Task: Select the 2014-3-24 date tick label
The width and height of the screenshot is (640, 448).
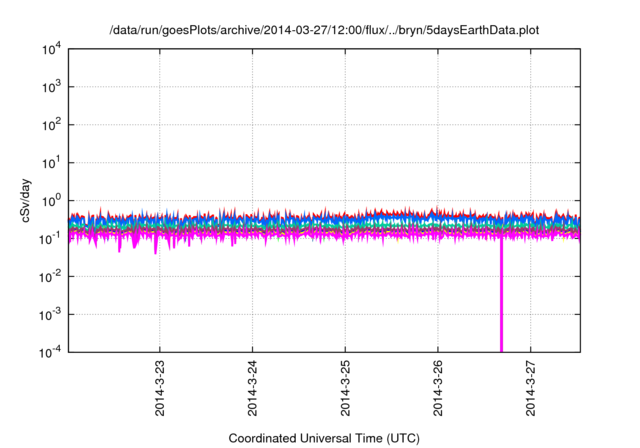Action: 252,388
